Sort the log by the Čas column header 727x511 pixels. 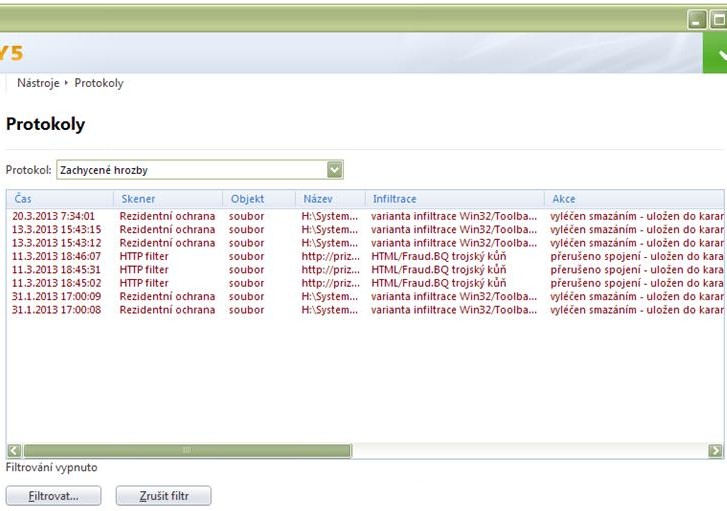[x=24, y=199]
